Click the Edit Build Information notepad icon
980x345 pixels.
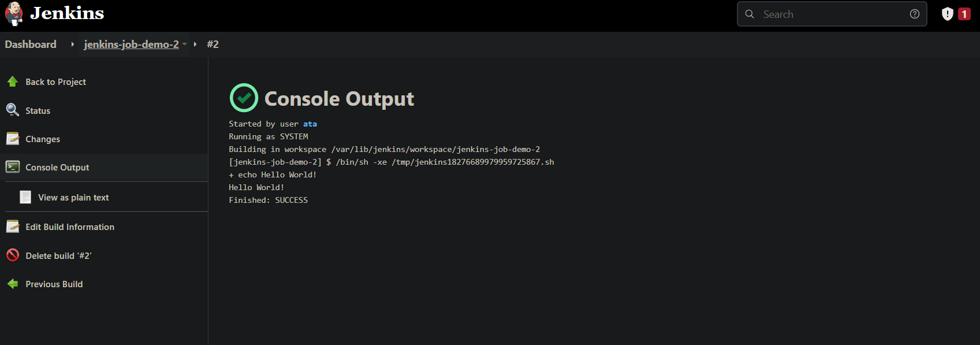pos(13,227)
